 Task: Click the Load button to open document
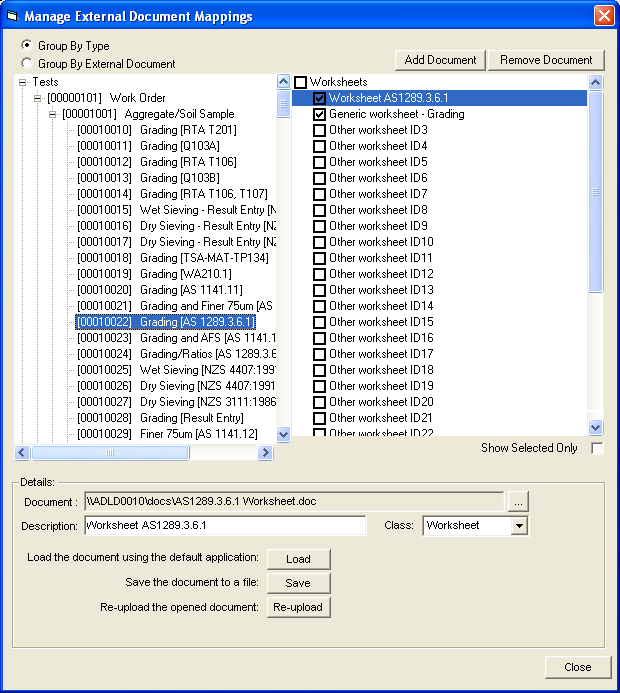pyautogui.click(x=298, y=559)
